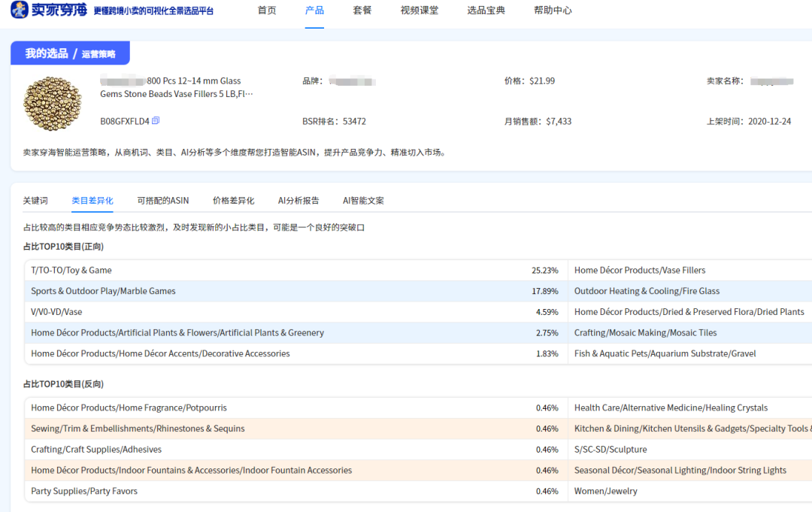This screenshot has height=512, width=812.
Task: Open 视频课堂 in the top navigation
Action: pyautogui.click(x=419, y=11)
